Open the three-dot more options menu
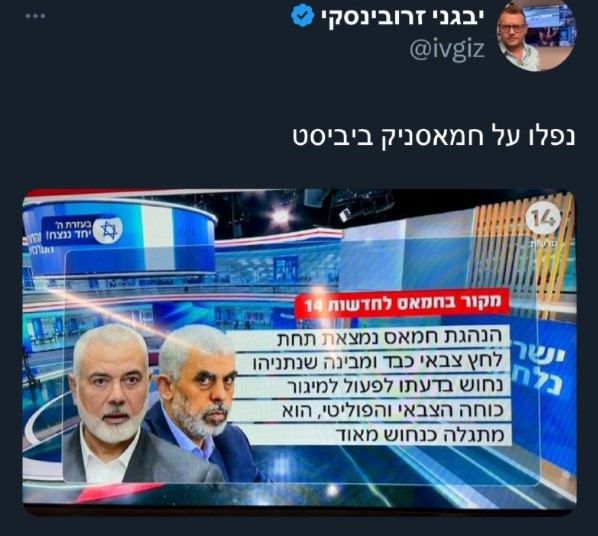The height and width of the screenshot is (536, 598). point(35,16)
